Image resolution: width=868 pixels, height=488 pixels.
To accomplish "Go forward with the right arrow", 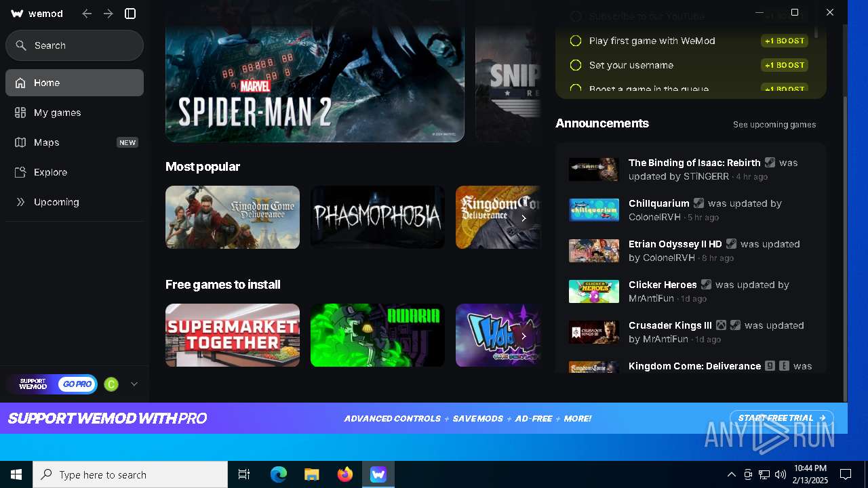I will [108, 14].
